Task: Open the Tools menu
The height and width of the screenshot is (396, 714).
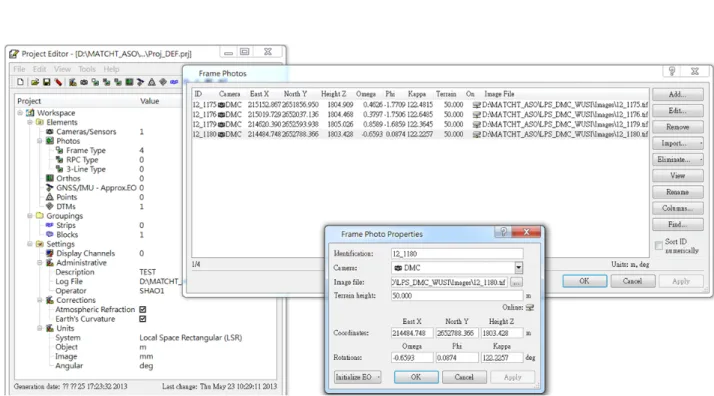Action: 87,69
